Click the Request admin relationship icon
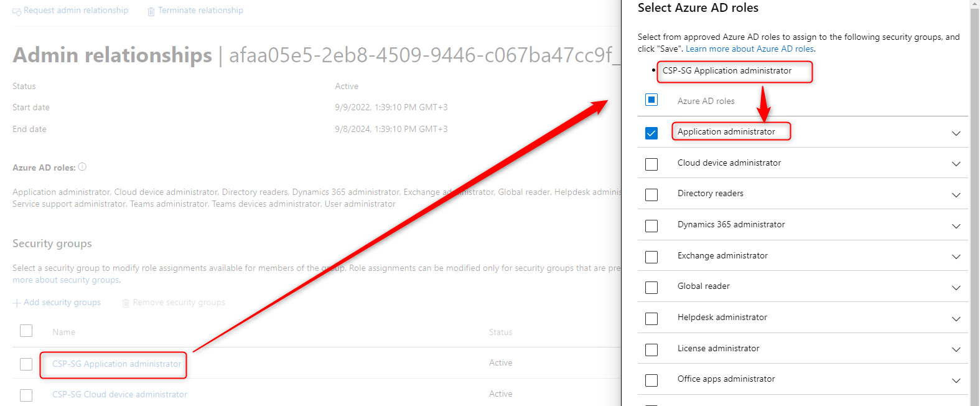Screen dimensions: 980x406 pos(17,12)
